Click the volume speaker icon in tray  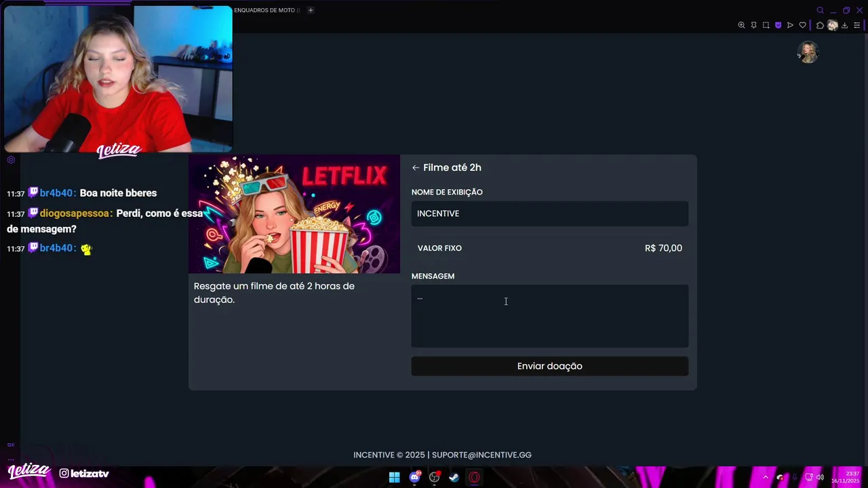(820, 477)
